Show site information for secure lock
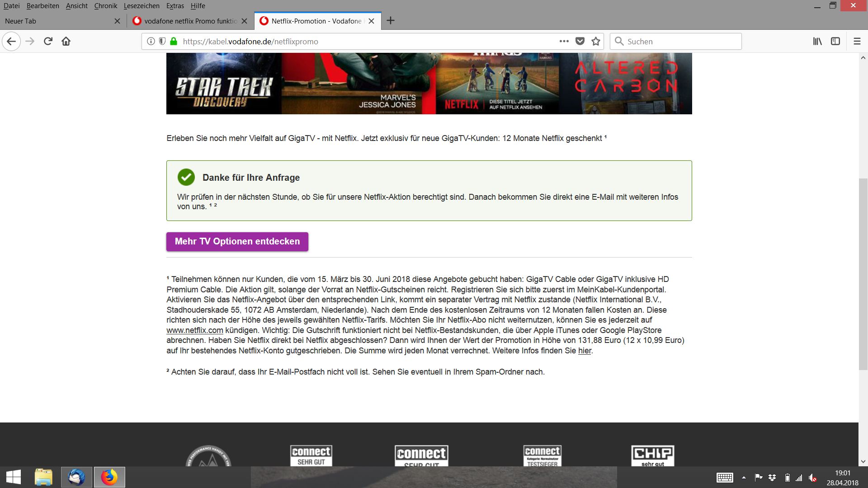Screen dimensions: 868x488 click(173, 41)
